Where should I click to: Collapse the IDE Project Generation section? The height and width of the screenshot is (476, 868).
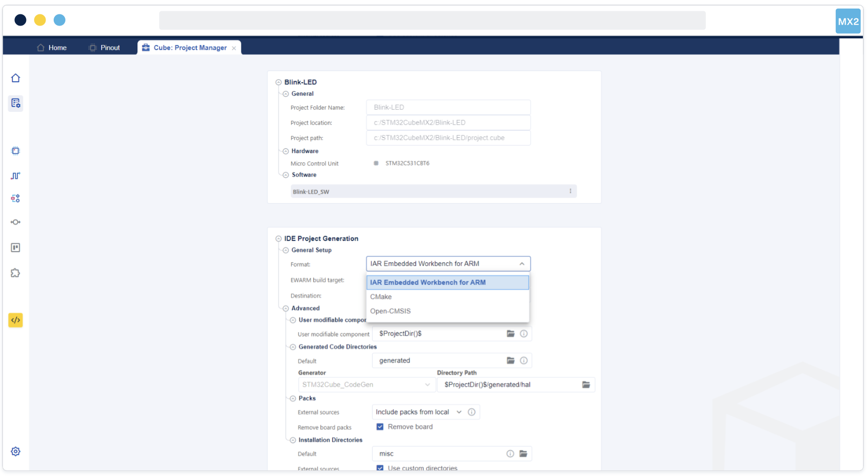coord(279,239)
